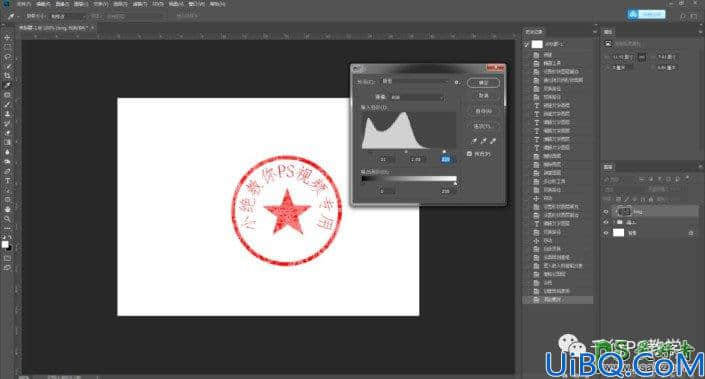Click the white input slider handle

click(444, 152)
